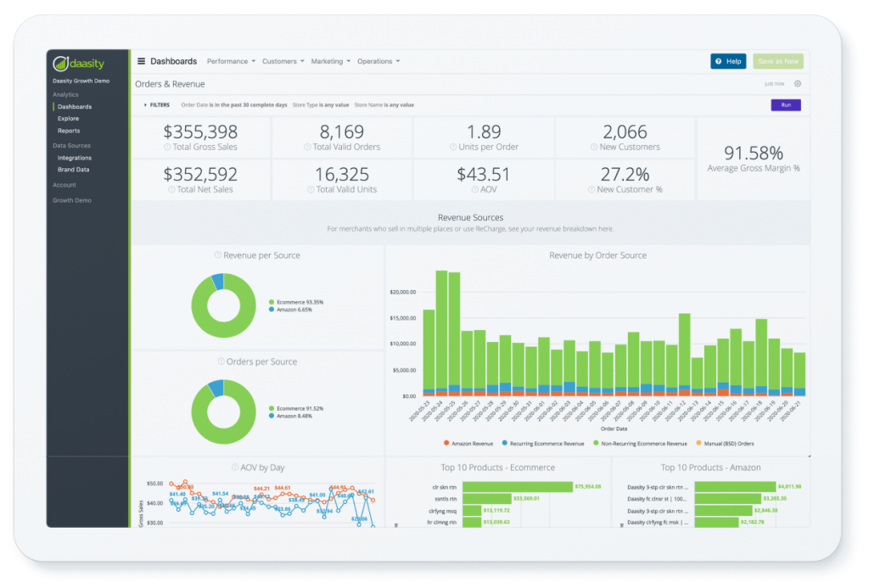The width and height of the screenshot is (869, 588).
Task: Expand the FILTERS section
Action: [x=160, y=104]
